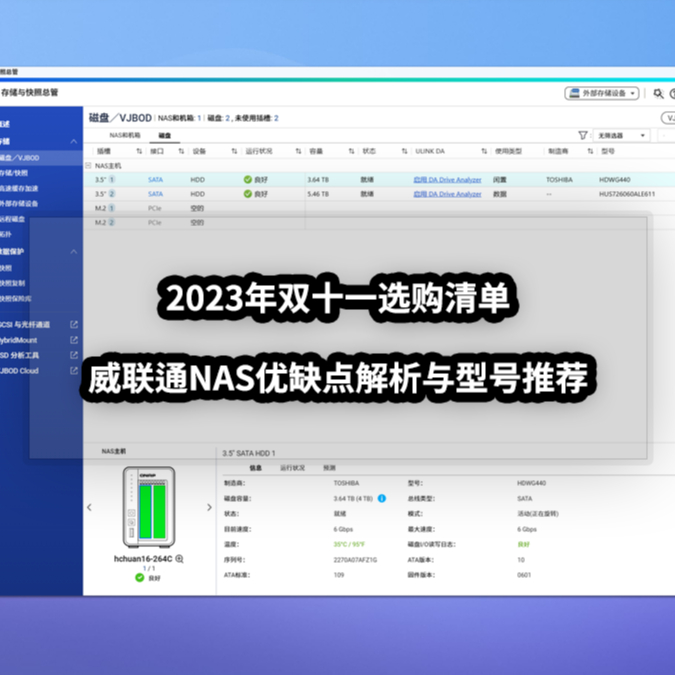
Task: Switch to the NAS和机箱 tab
Action: (x=125, y=135)
